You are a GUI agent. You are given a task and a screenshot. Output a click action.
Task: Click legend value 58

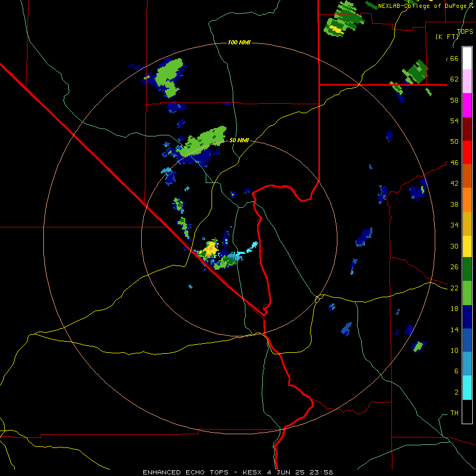click(454, 100)
